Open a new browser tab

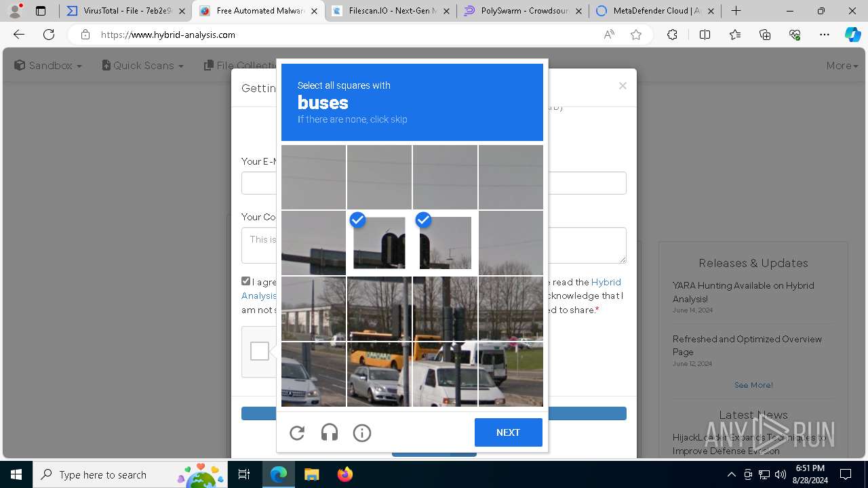(x=736, y=11)
